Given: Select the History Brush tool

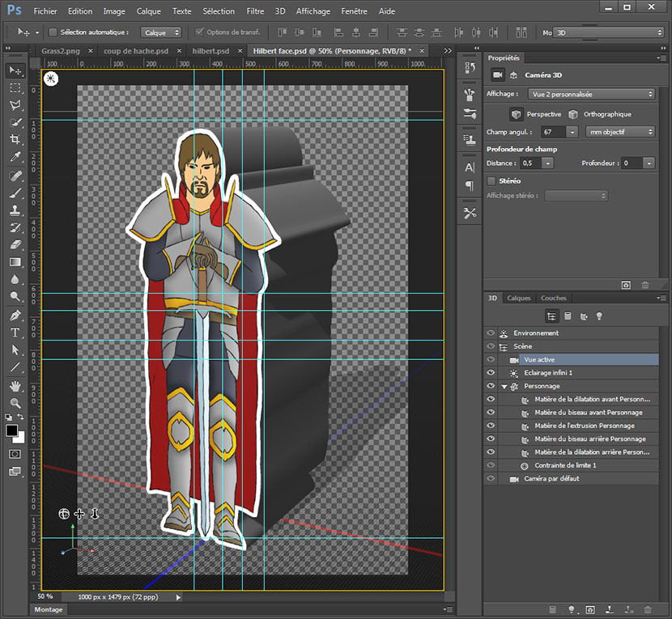Looking at the screenshot, I should coord(15,227).
